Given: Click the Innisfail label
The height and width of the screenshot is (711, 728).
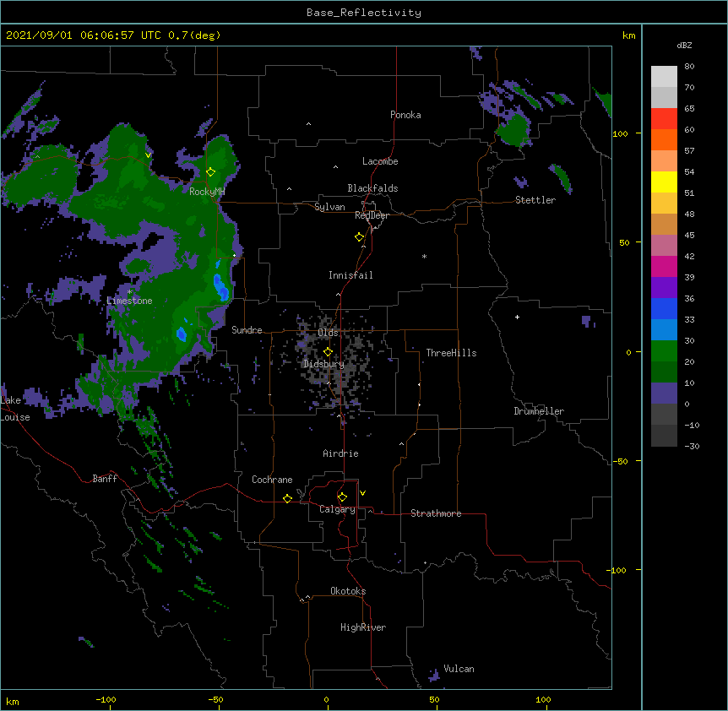Looking at the screenshot, I should (350, 275).
